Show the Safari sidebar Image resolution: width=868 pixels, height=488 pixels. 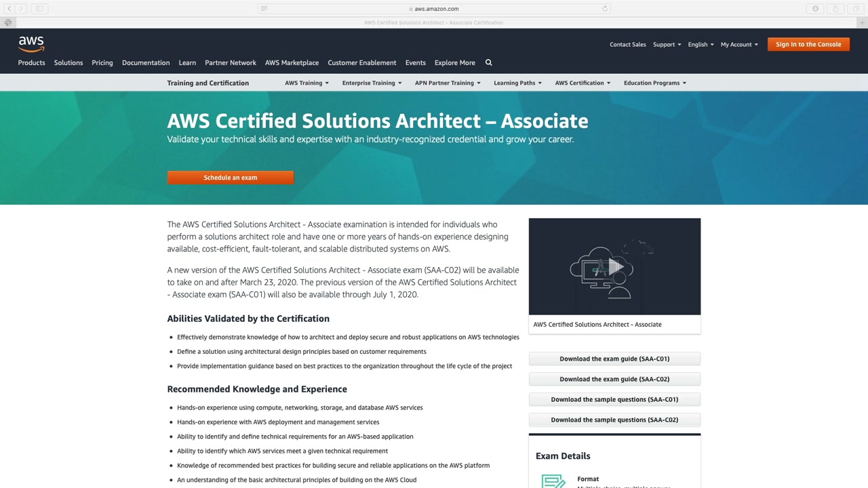click(39, 9)
